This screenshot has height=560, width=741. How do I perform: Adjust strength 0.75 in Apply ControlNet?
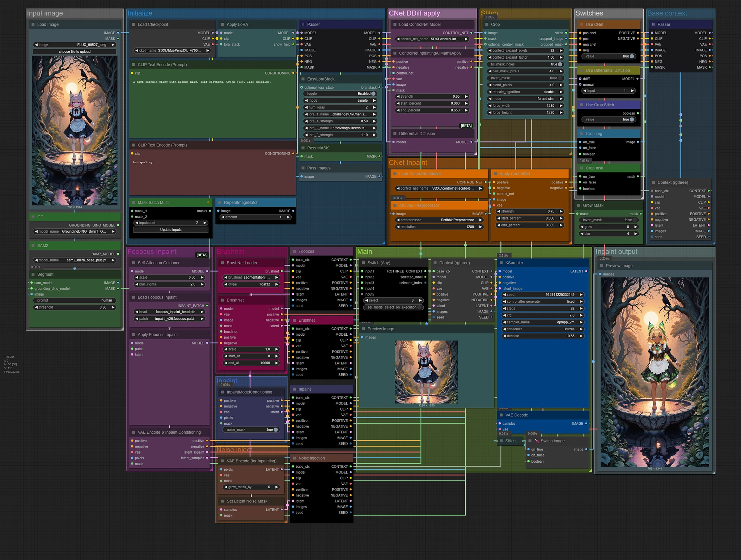click(530, 211)
